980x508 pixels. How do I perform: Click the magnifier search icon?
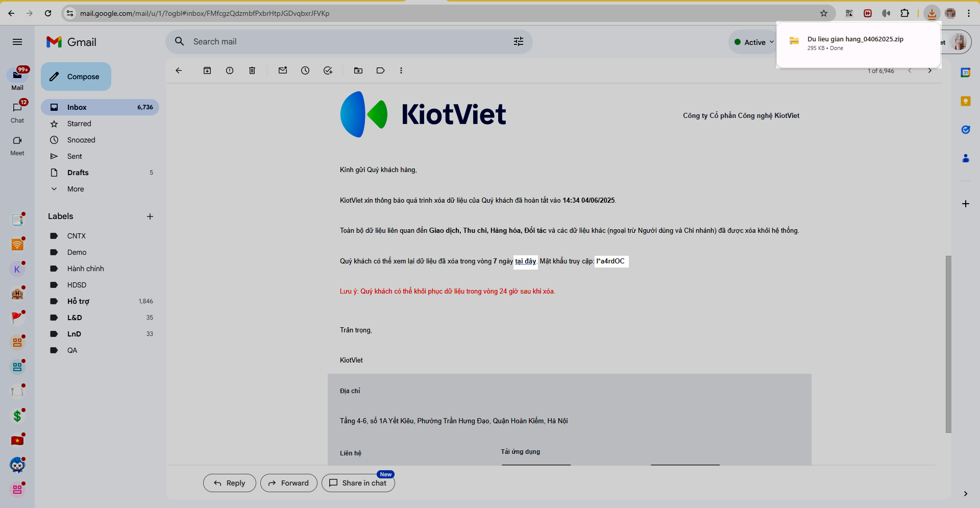pos(180,41)
